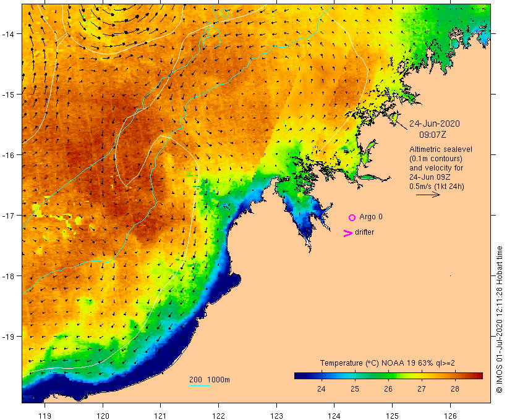This screenshot has width=507, height=420.
Task: Click the 0.5m/s velocity scale arrow
Action: coord(428,195)
